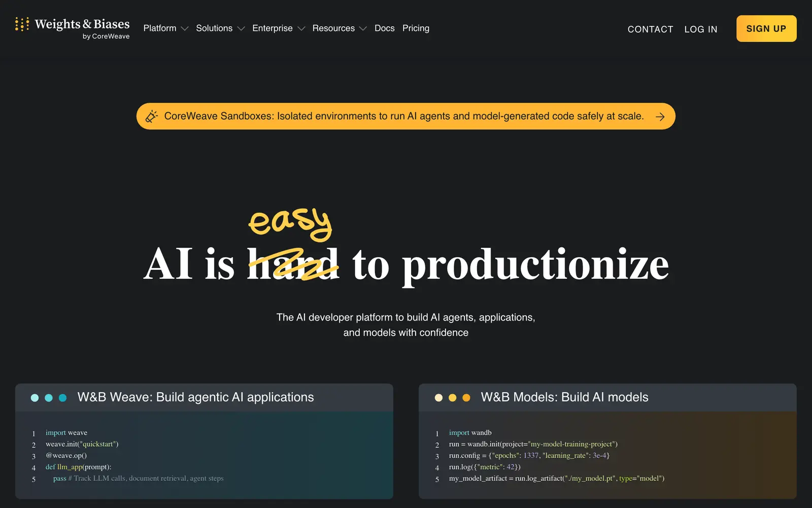Image resolution: width=812 pixels, height=508 pixels.
Task: Click the "The AI developer platform" subtitle text
Action: (406, 325)
